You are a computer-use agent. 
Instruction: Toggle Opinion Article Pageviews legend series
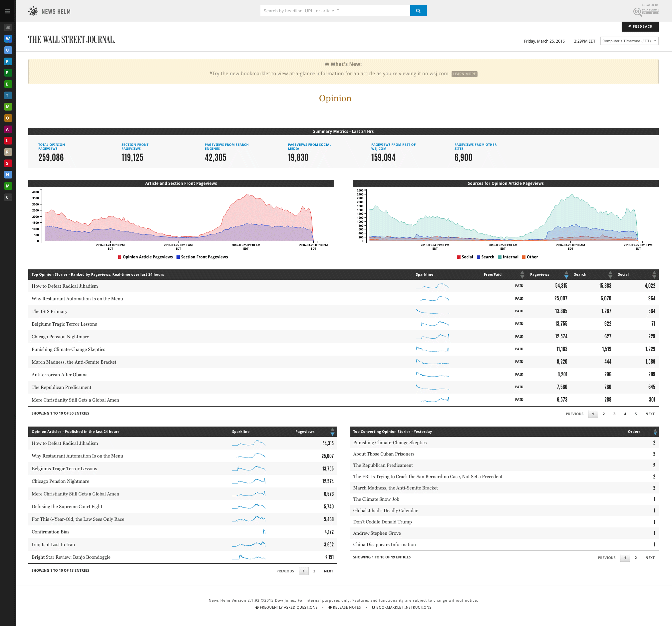click(145, 257)
